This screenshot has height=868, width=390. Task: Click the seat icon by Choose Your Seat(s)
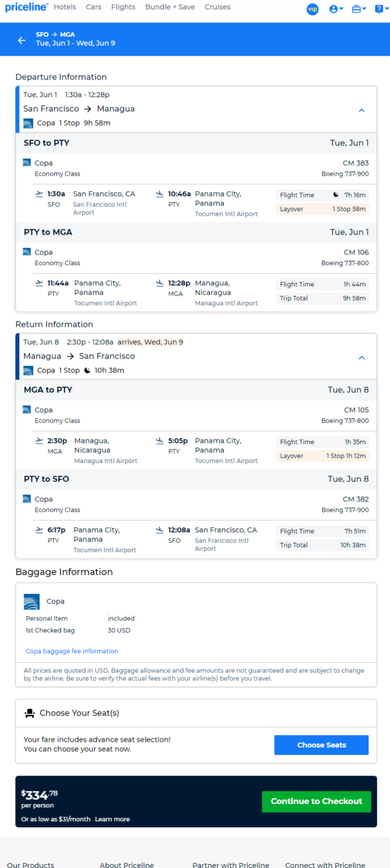point(29,713)
